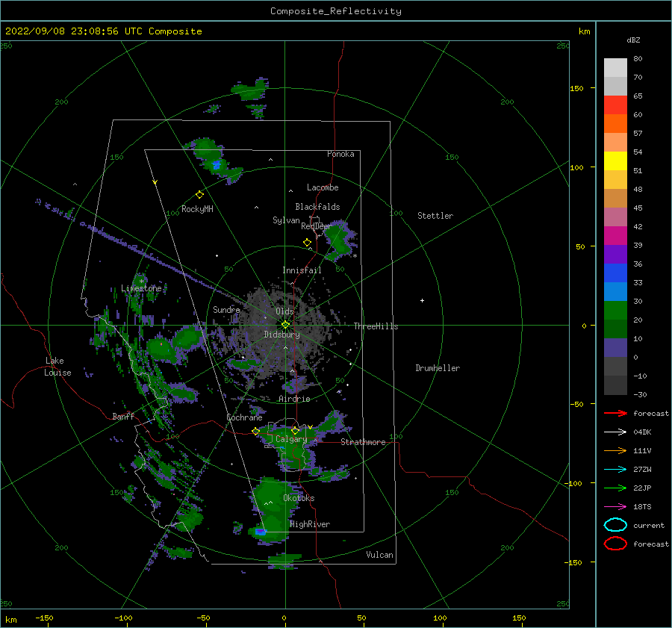Click the Cochrane label
Screen dimensions: 672x628
point(244,417)
